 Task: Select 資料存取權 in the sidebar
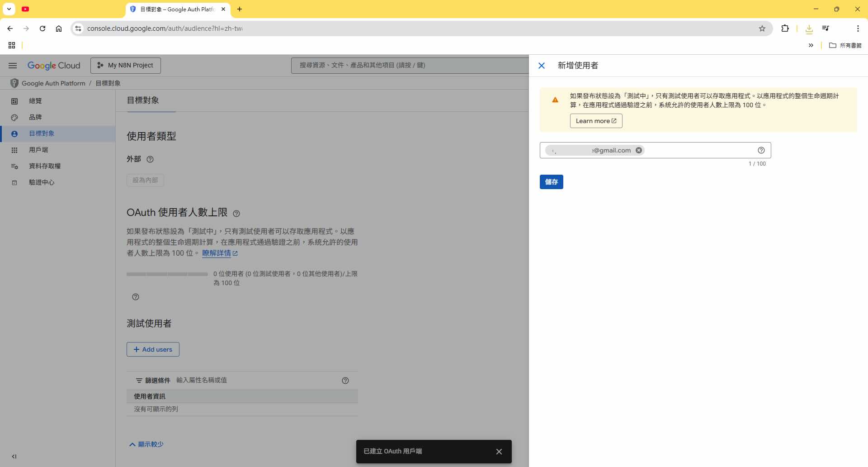45,166
